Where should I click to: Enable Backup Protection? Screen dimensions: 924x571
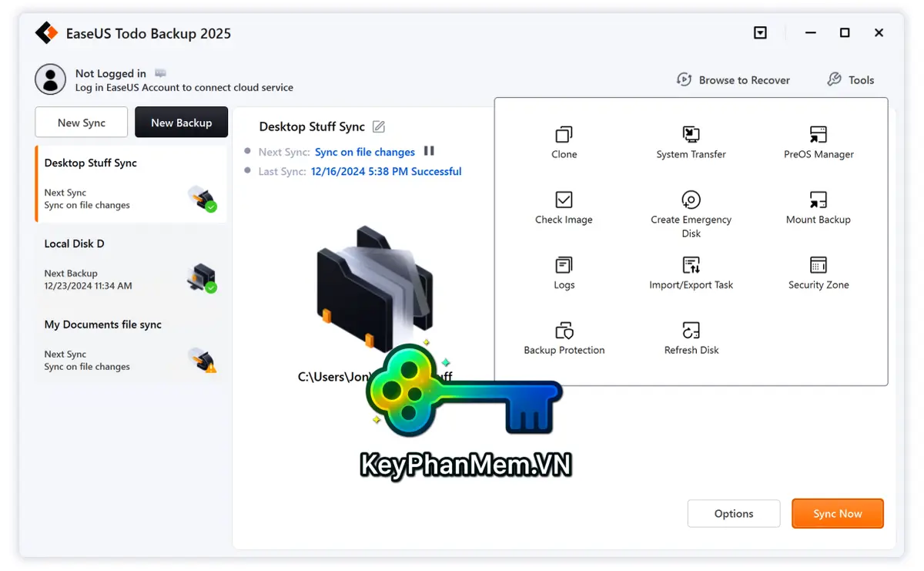coord(564,337)
